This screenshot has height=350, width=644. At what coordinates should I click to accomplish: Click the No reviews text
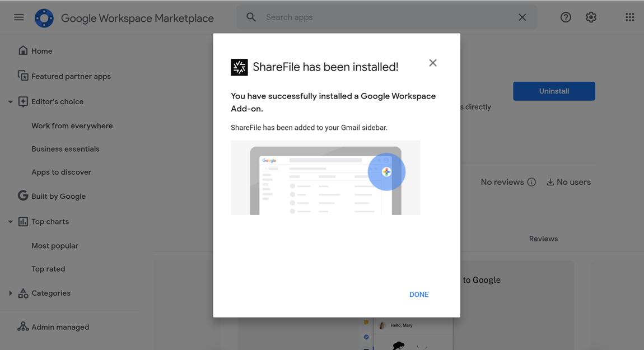pyautogui.click(x=502, y=182)
